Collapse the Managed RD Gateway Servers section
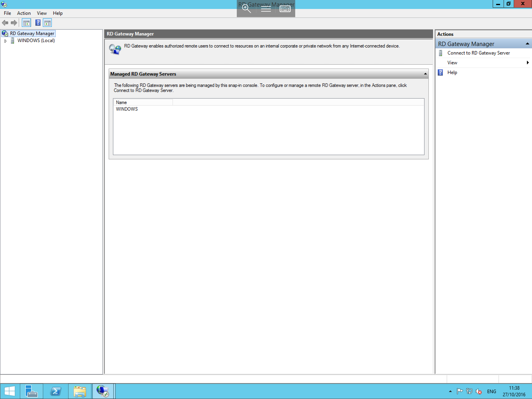 (425, 74)
